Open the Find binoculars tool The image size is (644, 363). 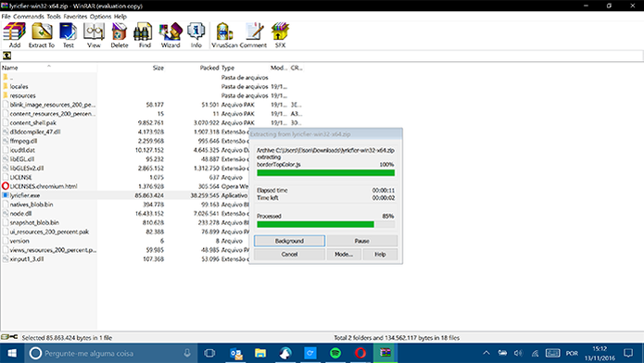pyautogui.click(x=145, y=35)
